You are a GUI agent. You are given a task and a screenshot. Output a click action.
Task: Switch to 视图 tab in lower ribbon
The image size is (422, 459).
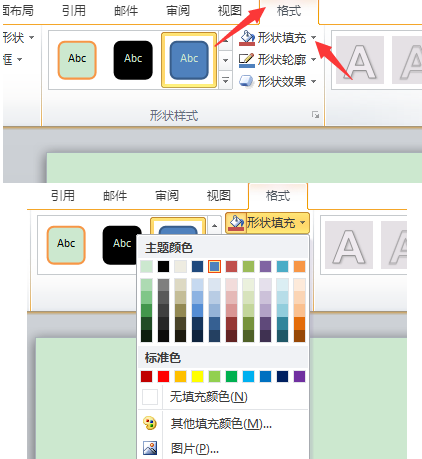219,195
